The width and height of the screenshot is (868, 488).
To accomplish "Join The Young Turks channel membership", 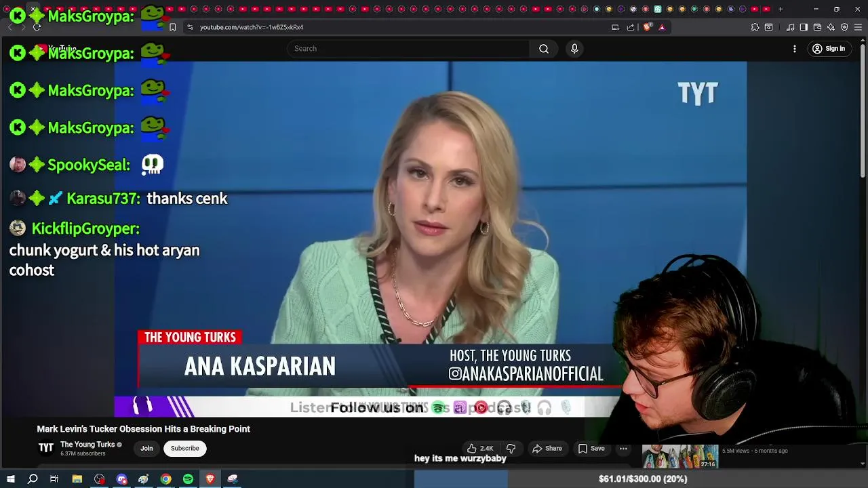I will [146, 448].
